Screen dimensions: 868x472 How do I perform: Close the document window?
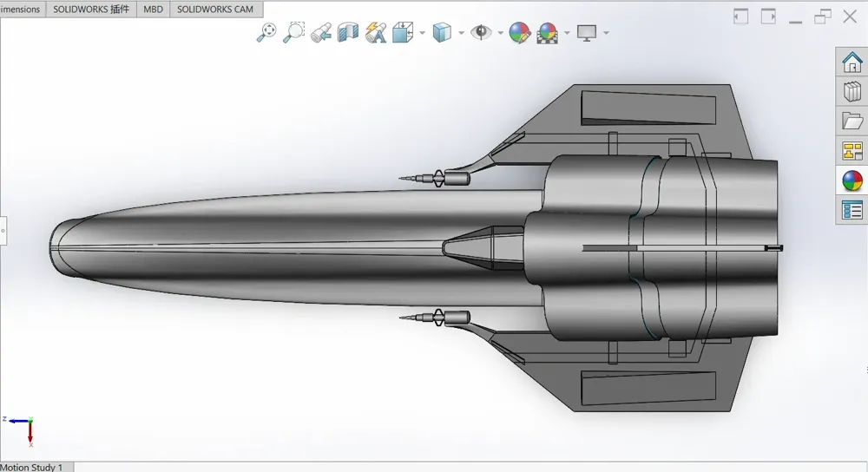click(850, 16)
